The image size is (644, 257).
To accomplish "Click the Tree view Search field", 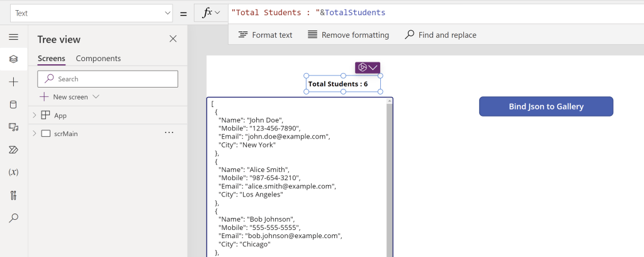I will point(108,79).
